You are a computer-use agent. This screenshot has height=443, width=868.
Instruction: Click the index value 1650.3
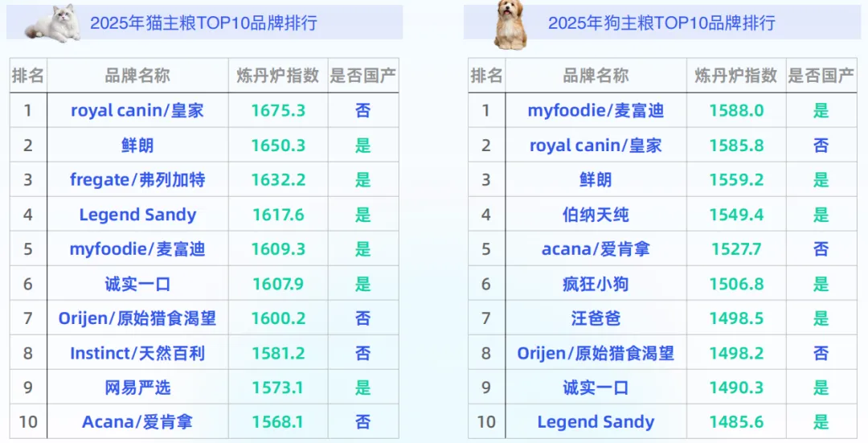[278, 145]
